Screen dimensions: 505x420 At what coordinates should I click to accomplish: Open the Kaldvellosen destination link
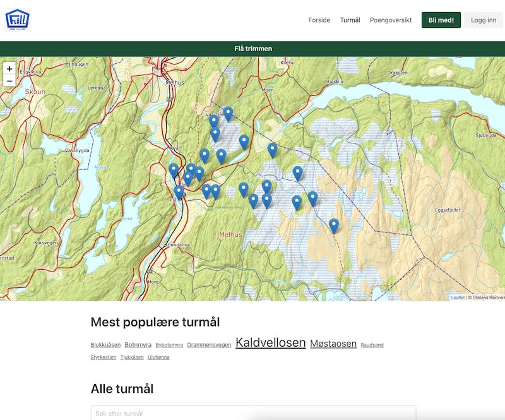(270, 343)
